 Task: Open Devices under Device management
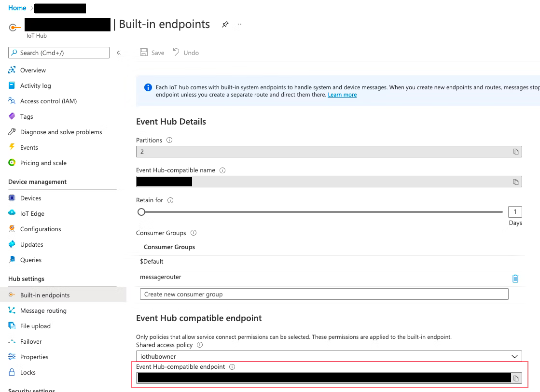pyautogui.click(x=31, y=198)
